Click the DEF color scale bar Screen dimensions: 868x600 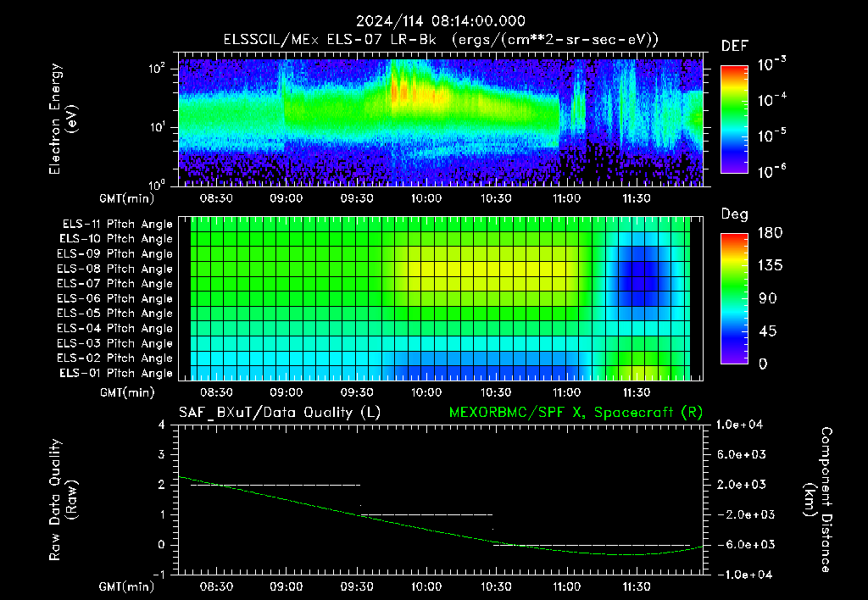tap(734, 119)
